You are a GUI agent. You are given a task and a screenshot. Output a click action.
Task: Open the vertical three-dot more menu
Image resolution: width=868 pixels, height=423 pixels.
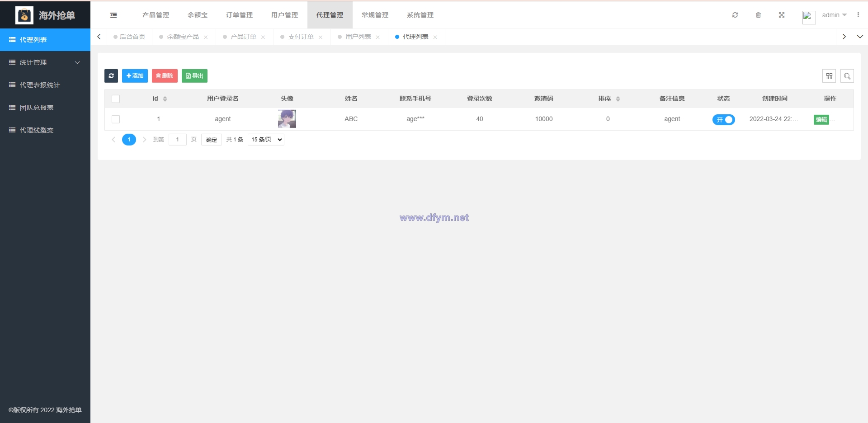(858, 15)
